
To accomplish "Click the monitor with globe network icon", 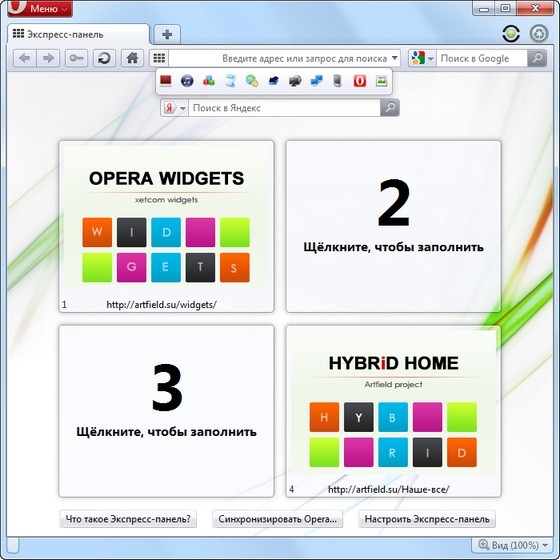I will [295, 81].
